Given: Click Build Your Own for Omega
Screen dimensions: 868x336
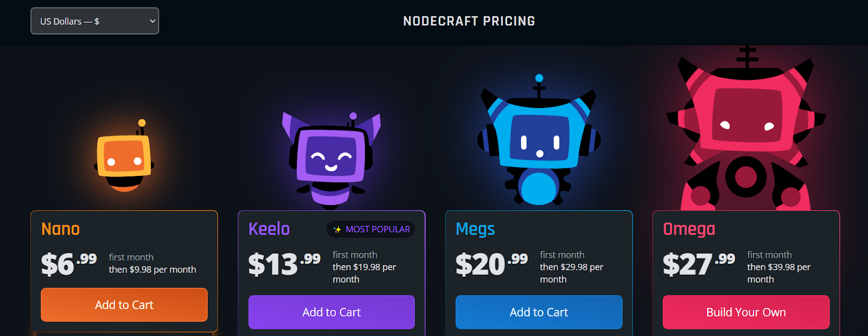Looking at the screenshot, I should 746,312.
